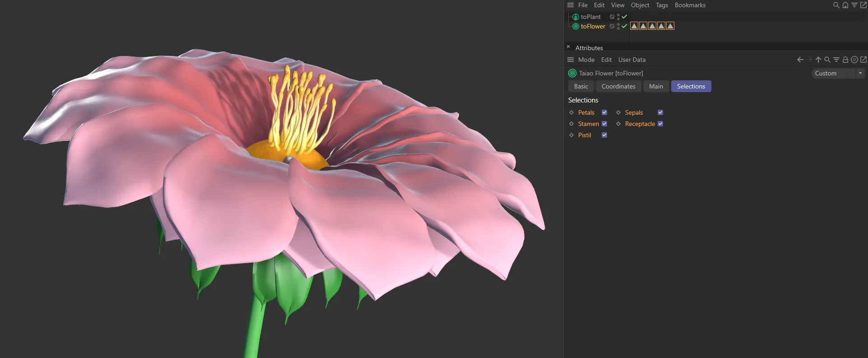Image resolution: width=868 pixels, height=358 pixels.
Task: Open a new Attributes Manager window icon
Action: pos(863,60)
